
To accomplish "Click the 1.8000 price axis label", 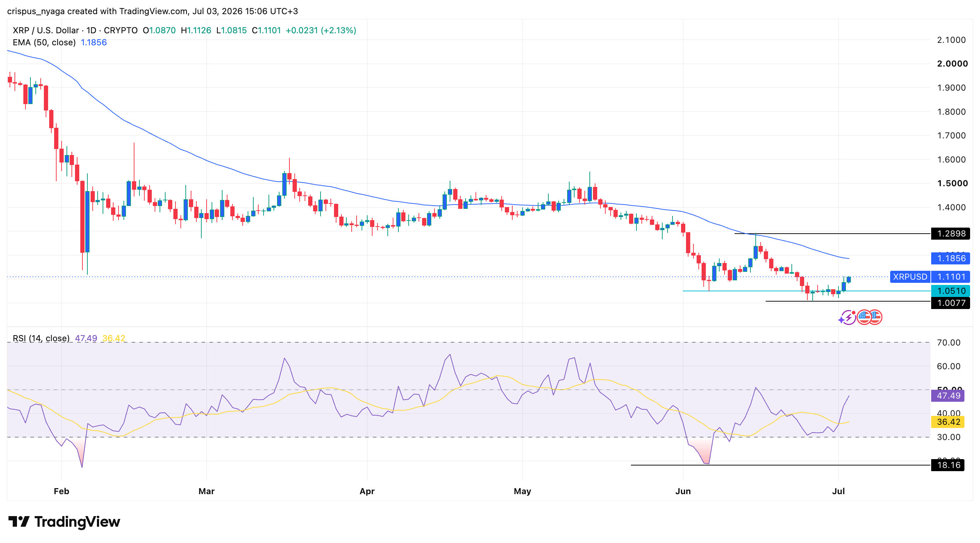I will pos(951,112).
